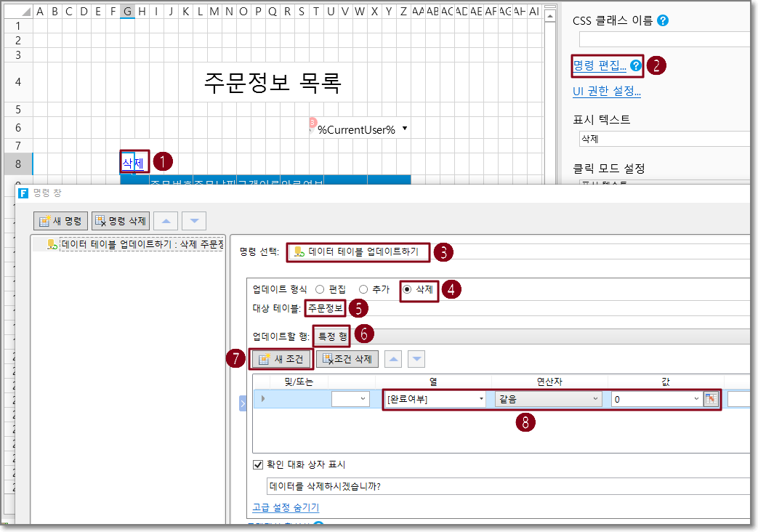
Task: Click the help icon beside CSS 클래스 이름
Action: tap(662, 20)
